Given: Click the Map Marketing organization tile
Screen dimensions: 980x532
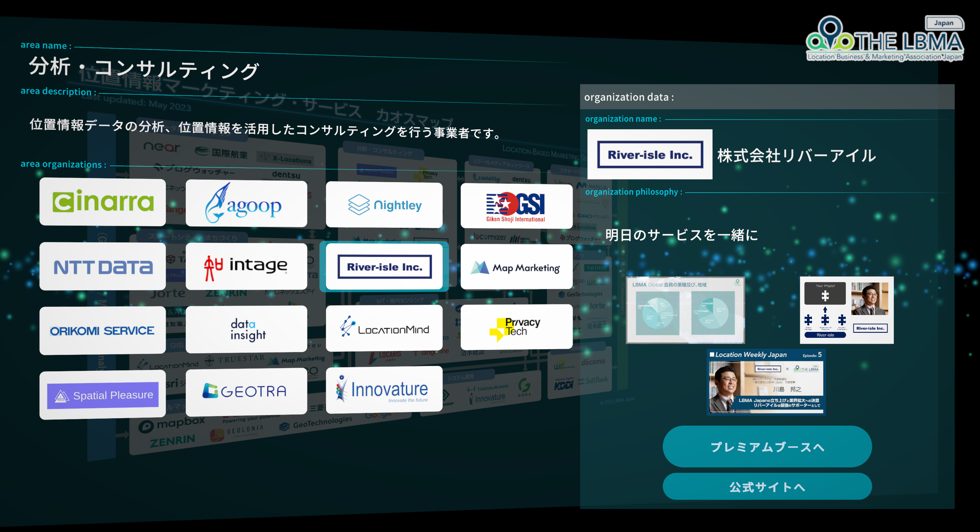Looking at the screenshot, I should pos(516,267).
